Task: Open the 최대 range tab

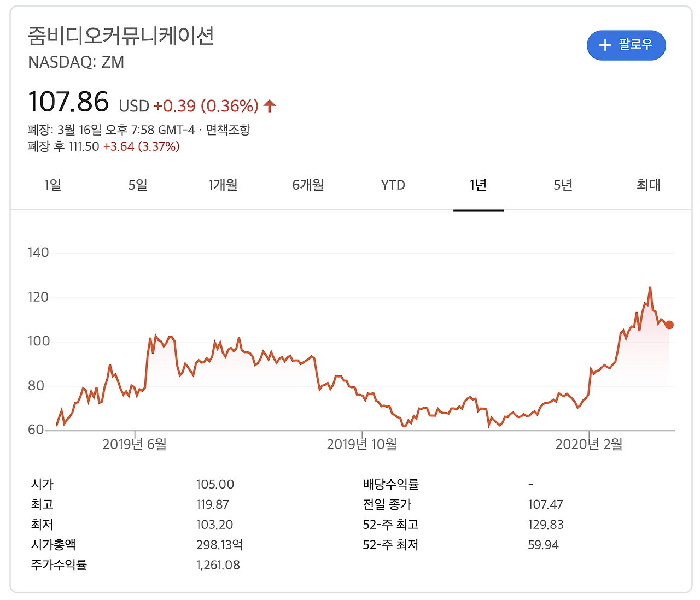Action: point(648,185)
